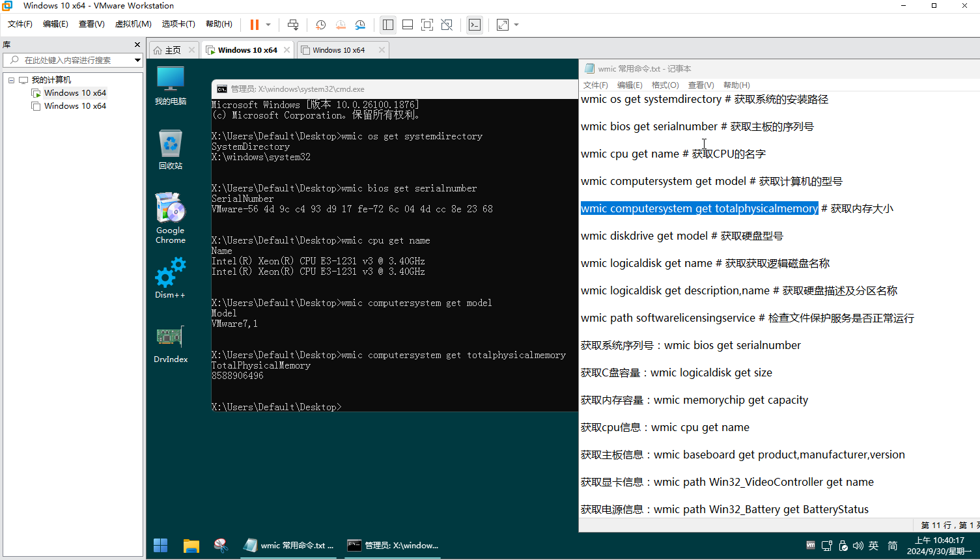Click the 8588906496 memory value in cmd
Image resolution: width=980 pixels, height=560 pixels.
237,376
